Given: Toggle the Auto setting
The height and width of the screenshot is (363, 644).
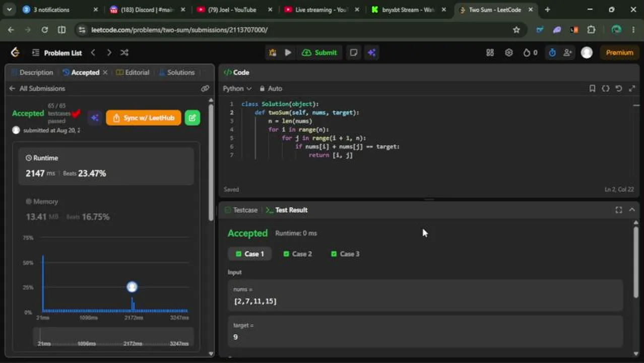Looking at the screenshot, I should coord(271,88).
